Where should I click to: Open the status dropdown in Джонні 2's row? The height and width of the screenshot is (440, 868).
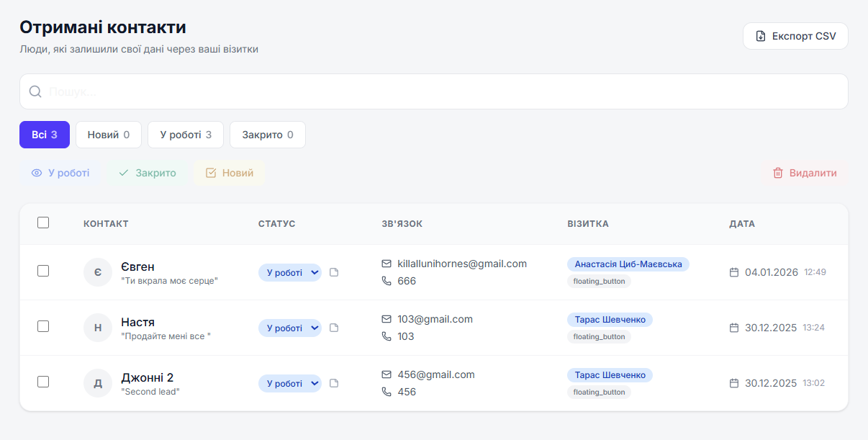[290, 383]
